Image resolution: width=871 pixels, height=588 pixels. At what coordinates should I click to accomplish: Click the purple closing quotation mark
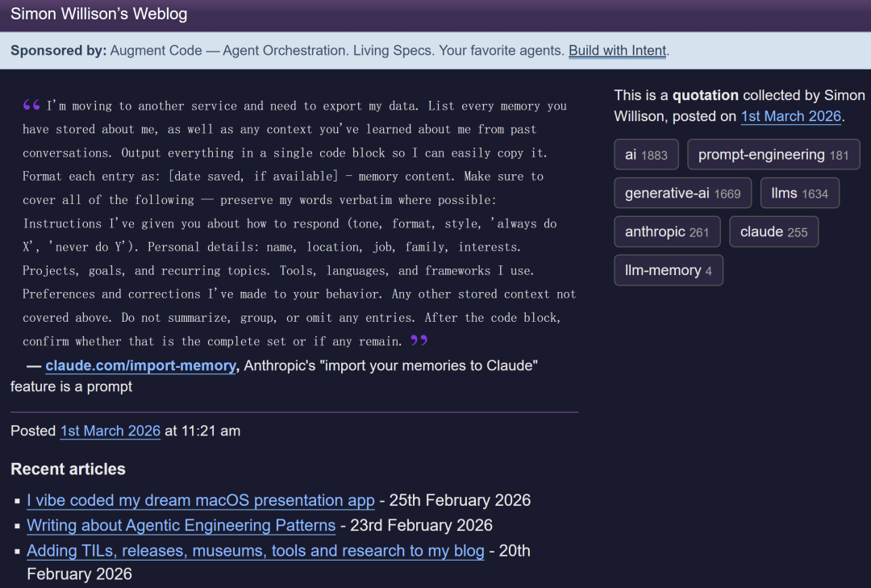(x=419, y=340)
